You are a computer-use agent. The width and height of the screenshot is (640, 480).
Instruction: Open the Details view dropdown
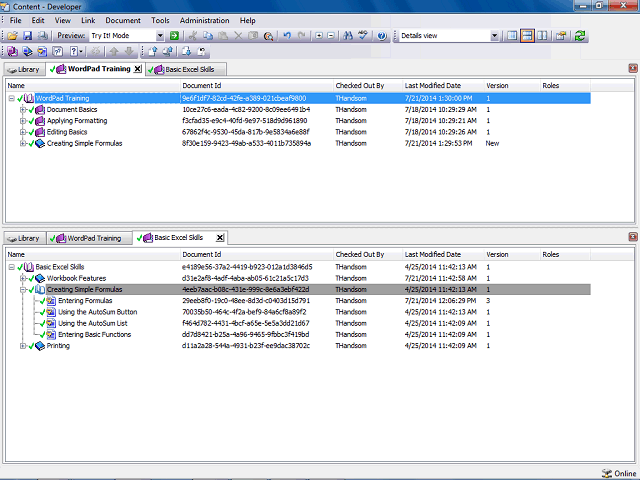494,36
